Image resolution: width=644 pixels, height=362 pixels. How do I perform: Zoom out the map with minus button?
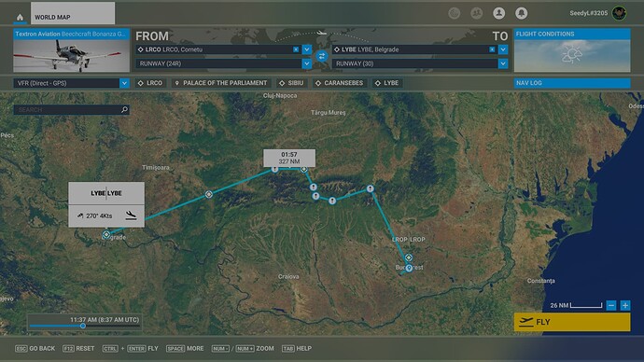click(611, 305)
